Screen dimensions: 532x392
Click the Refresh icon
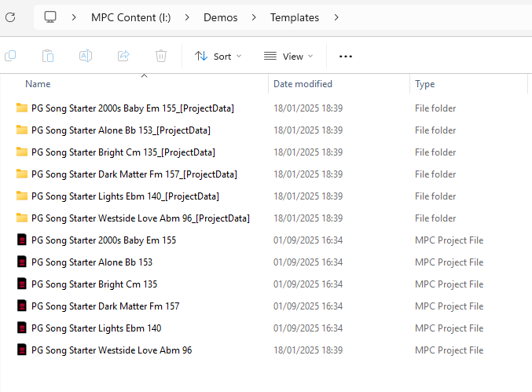(10, 17)
